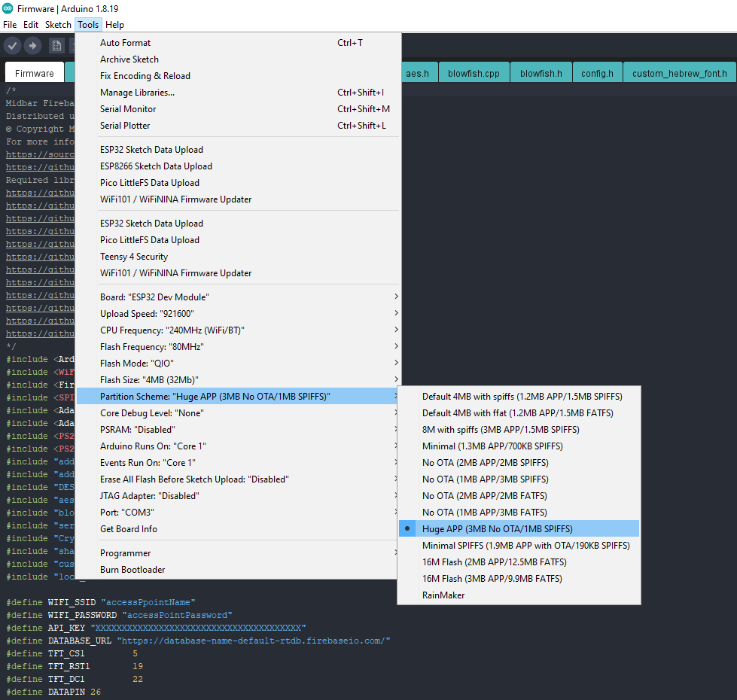Expand Erase All Flash Before Sketch Upload
Screen dimensions: 737x700
coord(239,479)
